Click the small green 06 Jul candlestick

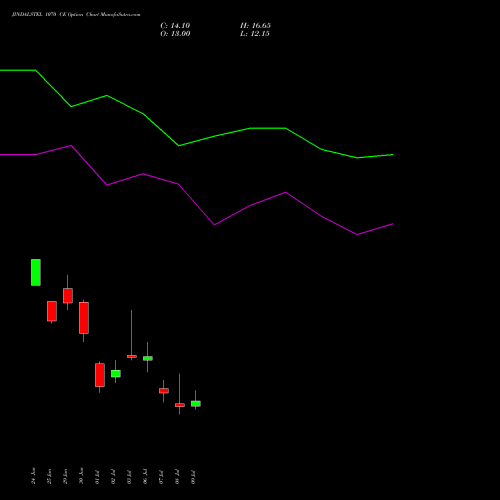(x=148, y=358)
